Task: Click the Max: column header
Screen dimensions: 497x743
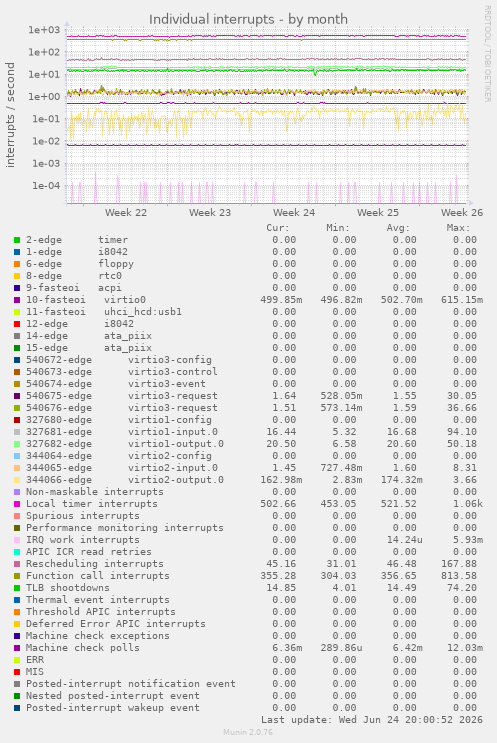Action: (x=458, y=228)
